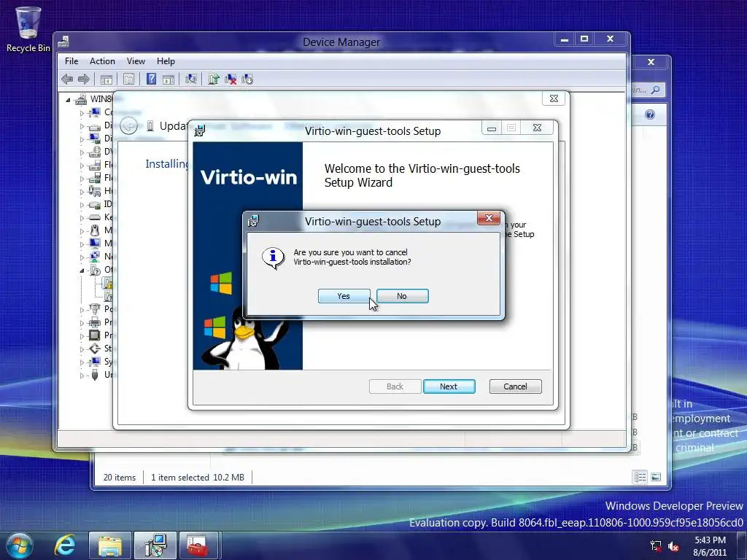This screenshot has width=747, height=560.
Task: Click the Ports category icon in device tree
Action: 95,309
